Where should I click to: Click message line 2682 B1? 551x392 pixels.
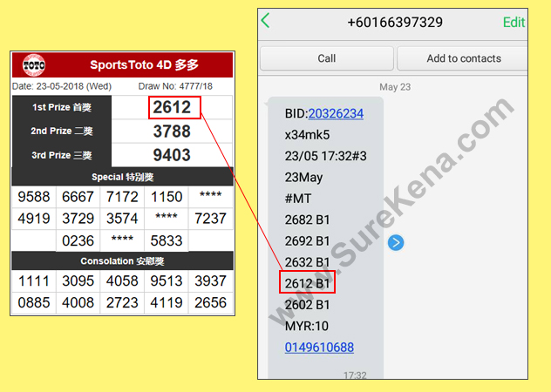tap(307, 220)
